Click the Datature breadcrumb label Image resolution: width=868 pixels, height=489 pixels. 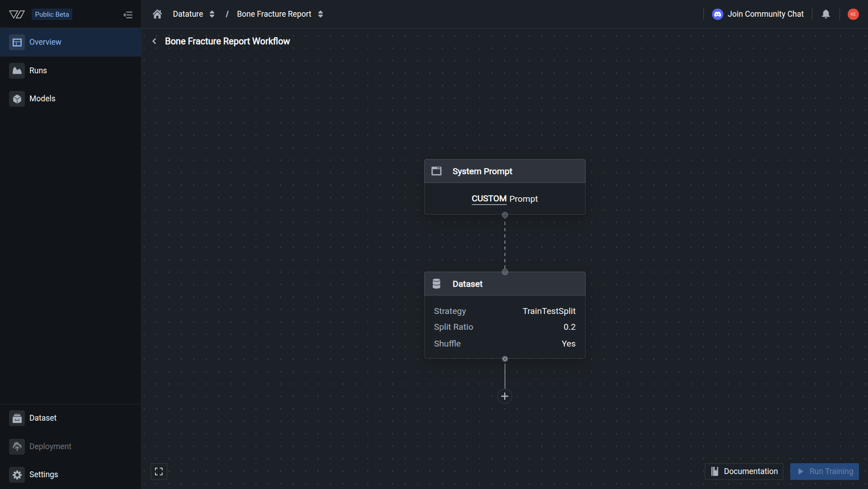(188, 14)
